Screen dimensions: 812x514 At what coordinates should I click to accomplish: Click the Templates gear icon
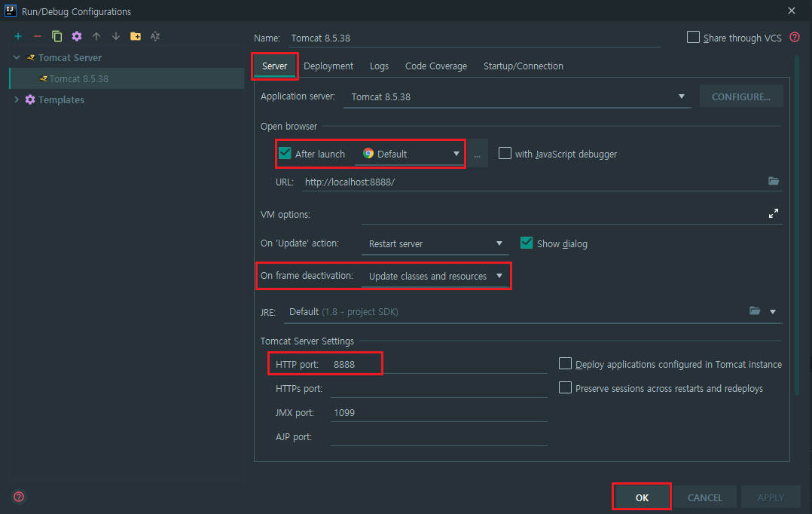(x=30, y=99)
